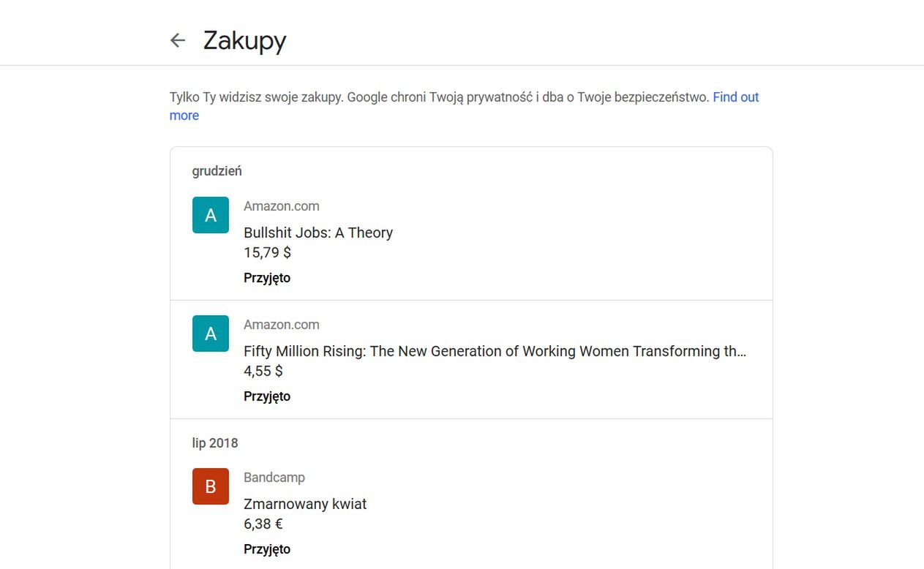924x569 pixels.
Task: Click the second Amazon.com merchant label
Action: 282,325
